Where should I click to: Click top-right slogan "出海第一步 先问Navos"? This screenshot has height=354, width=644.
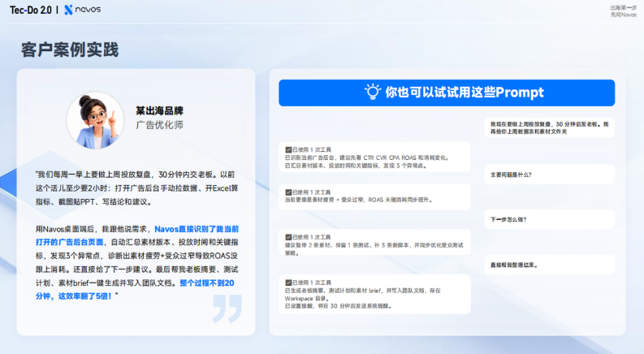(x=623, y=11)
